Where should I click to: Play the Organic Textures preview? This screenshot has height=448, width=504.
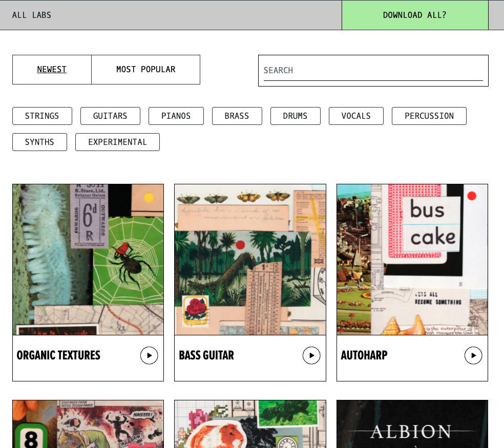(x=149, y=355)
